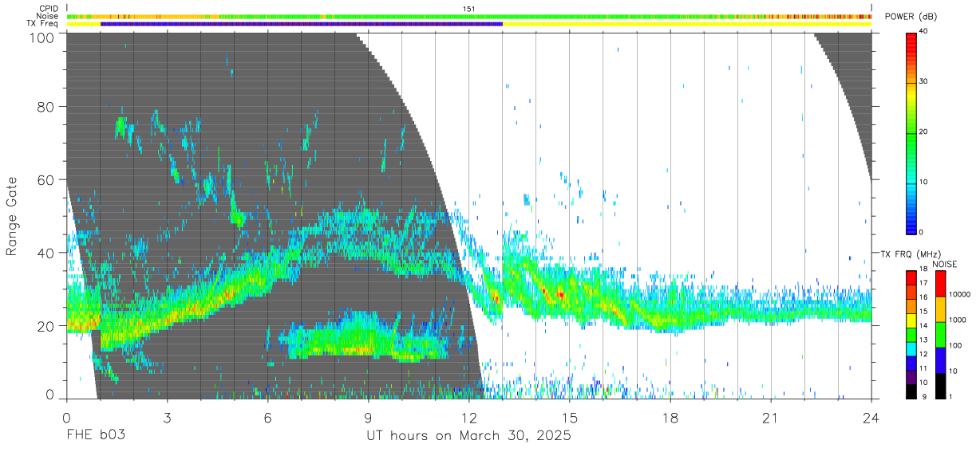Click the cyan segment of the TX FRQ color bar

911,348
